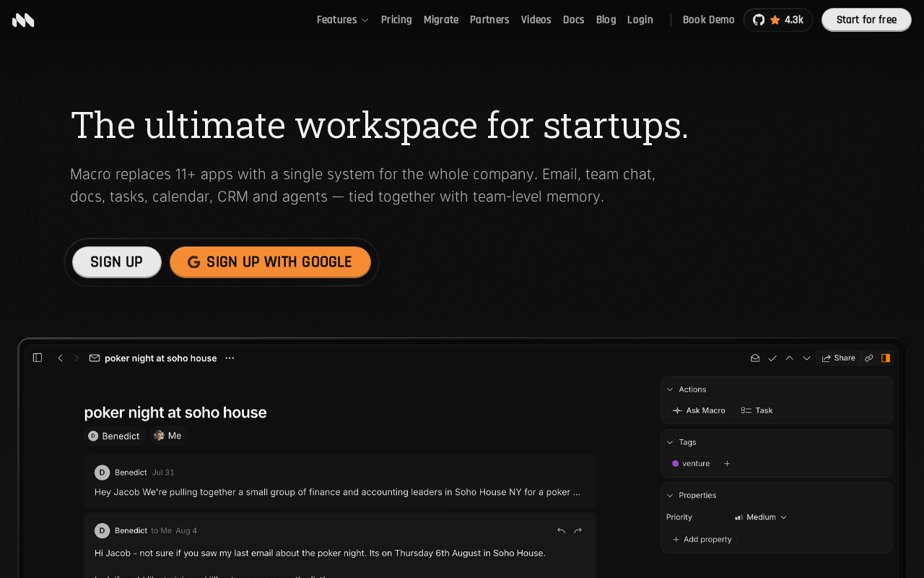This screenshot has height=578, width=924.
Task: Click the envelope icon beside the email title
Action: coord(95,358)
